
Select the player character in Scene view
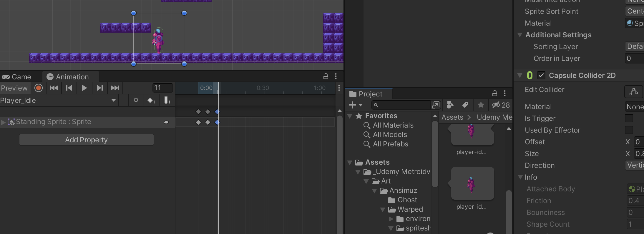[158, 41]
